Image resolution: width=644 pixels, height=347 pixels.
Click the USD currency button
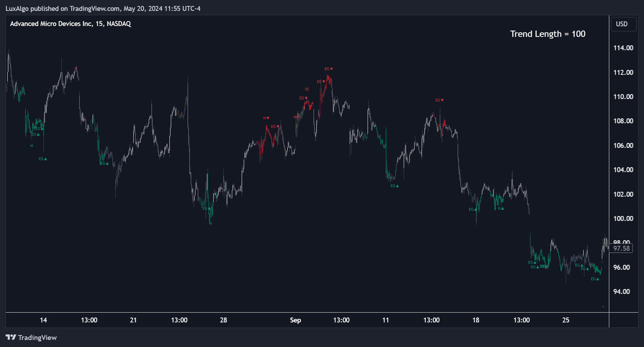point(623,24)
